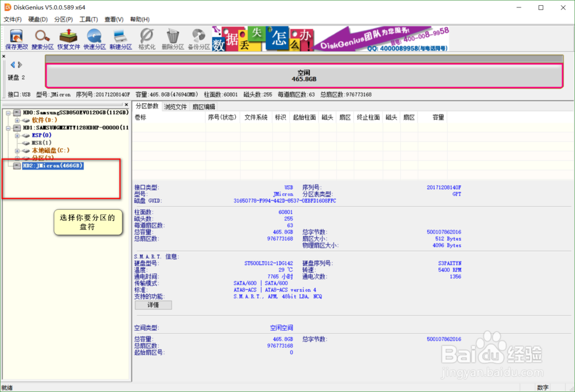Viewport: 575px width, 392px height.
Task: Click the 空闲空间 space type value
Action: [x=281, y=328]
